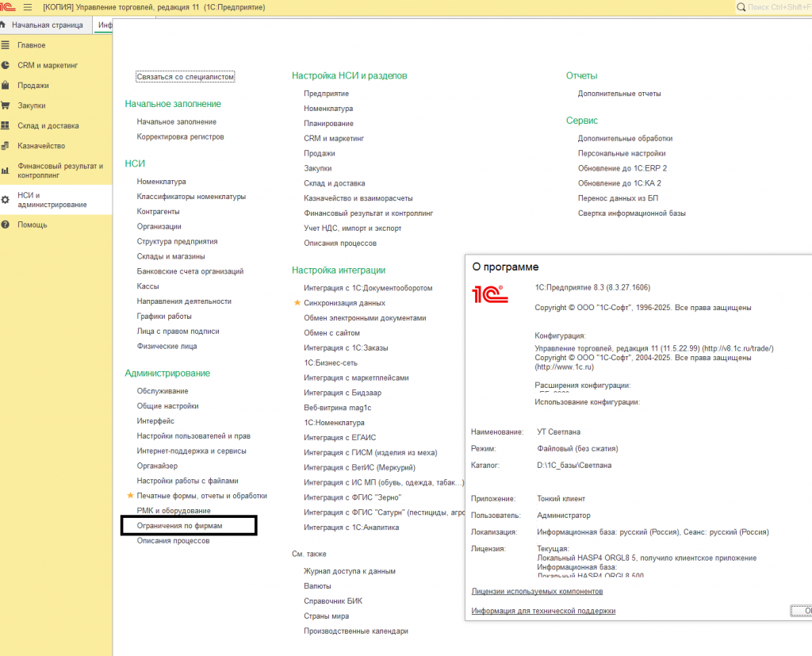Screen dimensions: 812x656
Task: Click the Закупки shopping cart icon
Action: click(x=6, y=105)
